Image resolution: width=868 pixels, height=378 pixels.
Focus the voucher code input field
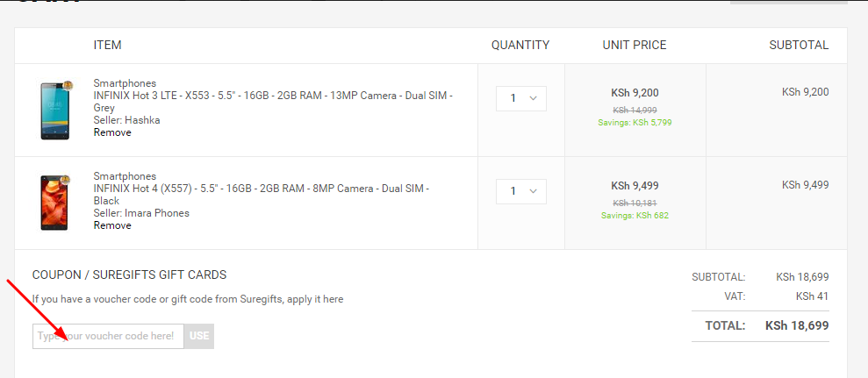[108, 336]
